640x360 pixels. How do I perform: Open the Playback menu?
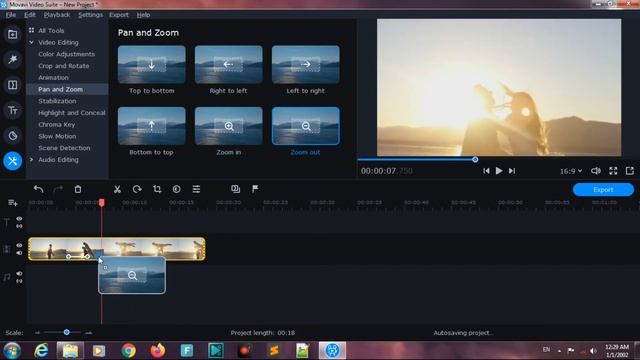point(57,15)
